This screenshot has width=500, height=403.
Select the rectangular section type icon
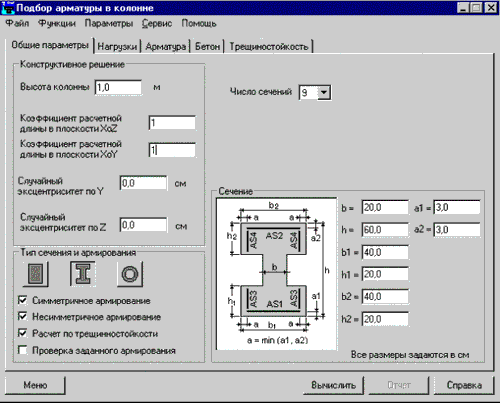click(x=36, y=274)
